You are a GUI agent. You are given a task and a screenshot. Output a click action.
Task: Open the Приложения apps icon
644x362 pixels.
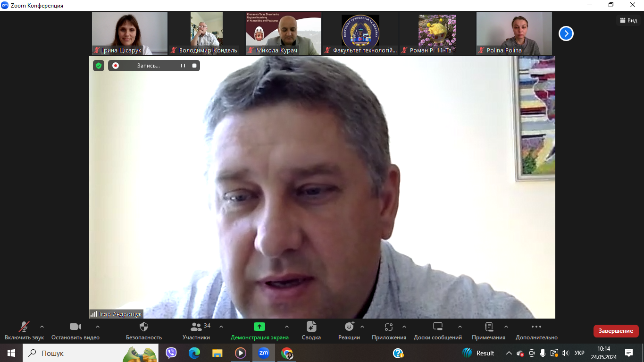389,327
